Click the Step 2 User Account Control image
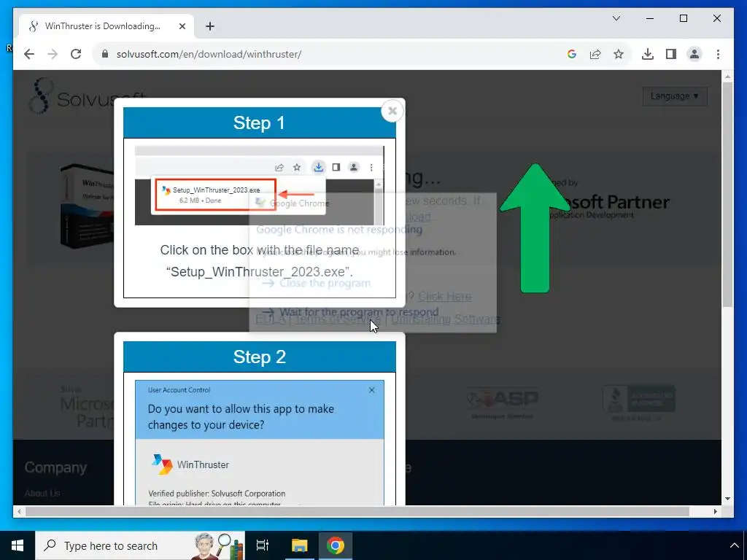747x560 pixels. click(259, 443)
